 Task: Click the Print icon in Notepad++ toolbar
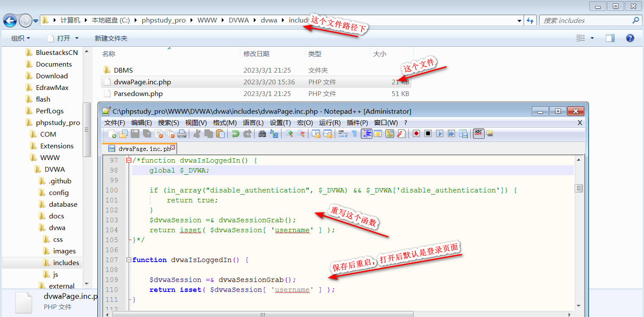tap(182, 134)
